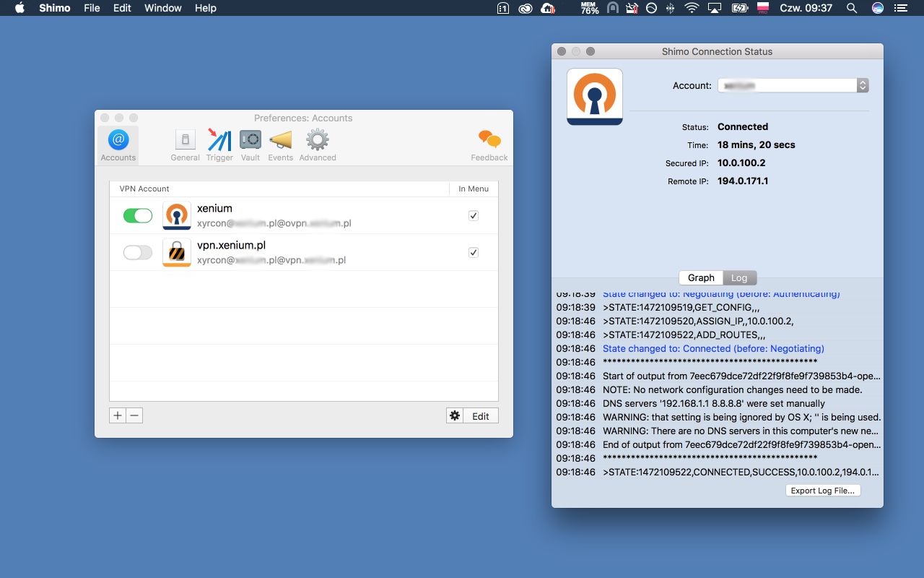Click the Shimo VPN menu bar icon

pos(613,8)
